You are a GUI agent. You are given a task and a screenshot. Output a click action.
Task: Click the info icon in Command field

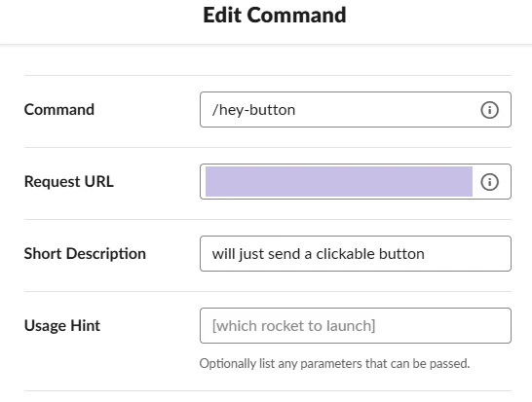tap(489, 110)
